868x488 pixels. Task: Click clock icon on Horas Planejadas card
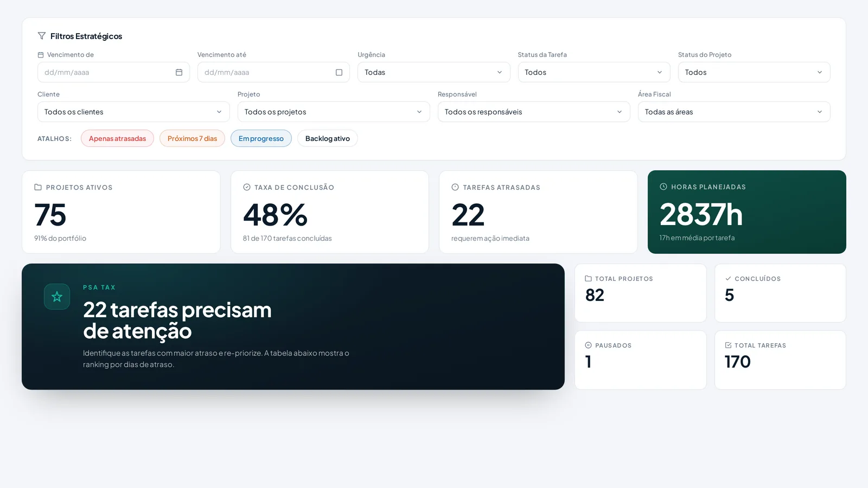663,187
